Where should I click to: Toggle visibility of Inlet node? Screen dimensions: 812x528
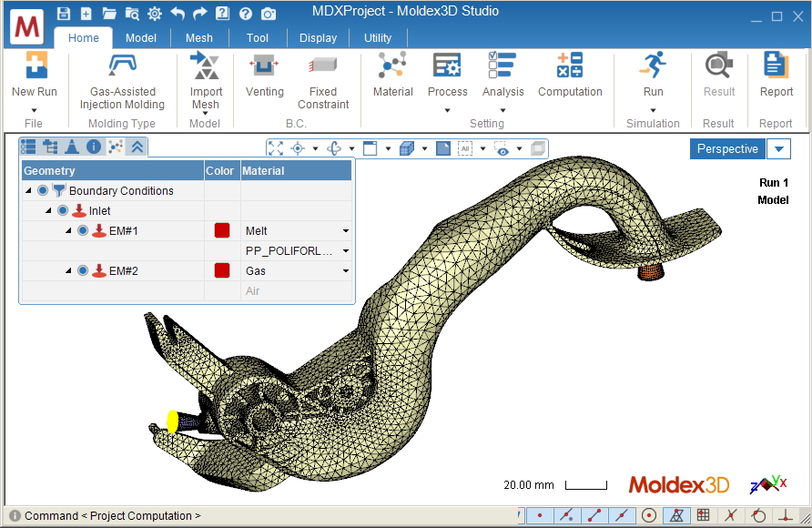coord(63,210)
